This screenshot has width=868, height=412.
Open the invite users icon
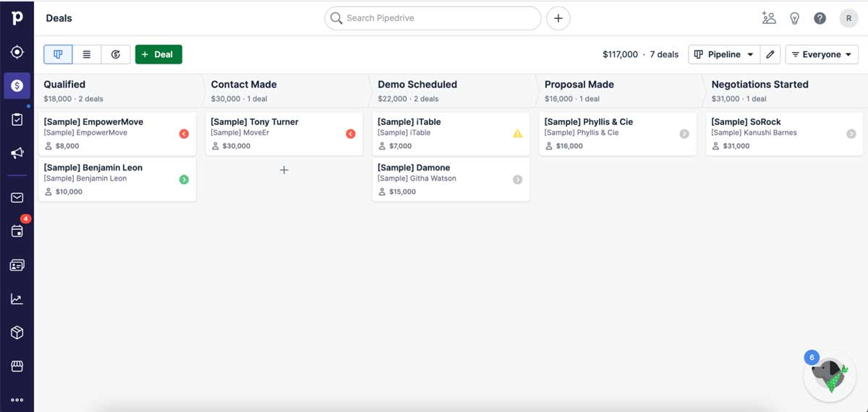tap(769, 18)
